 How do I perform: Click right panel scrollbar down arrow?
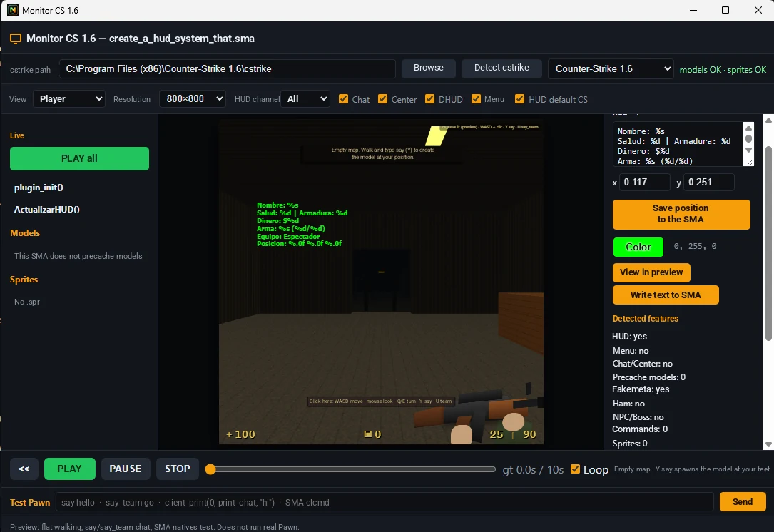[x=768, y=445]
